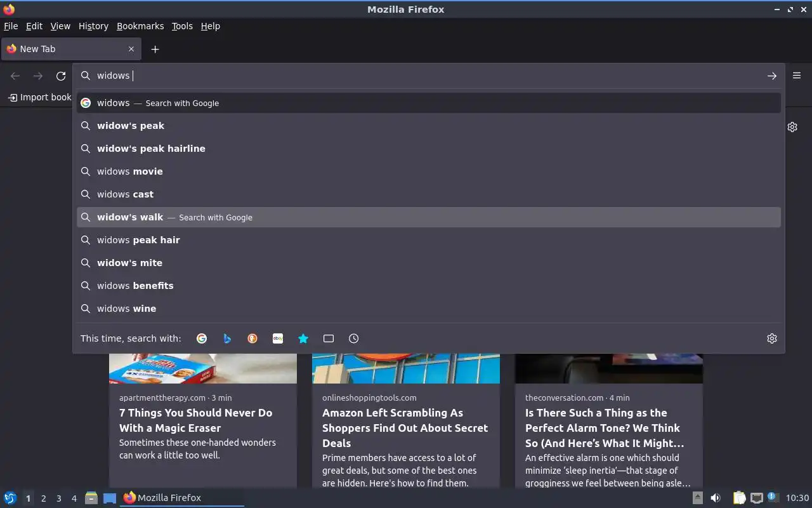Click the forward navigation arrow
Screen dimensions: 812x508
[x=38, y=76]
